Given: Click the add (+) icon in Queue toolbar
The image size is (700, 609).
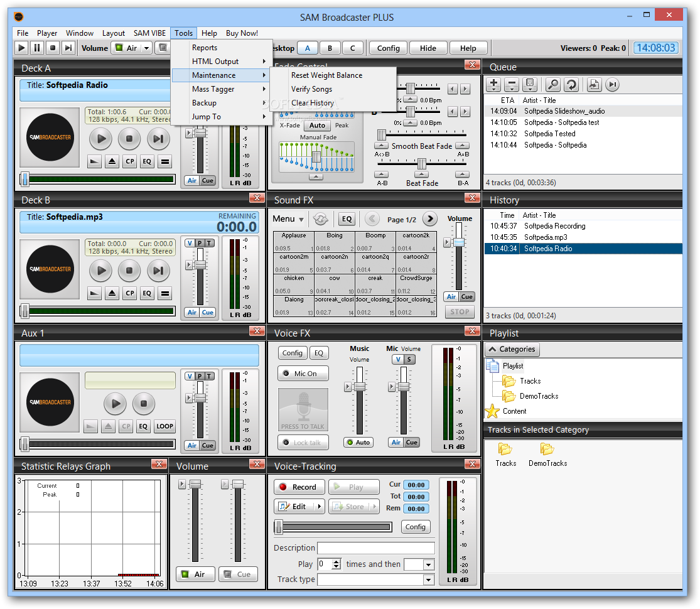Looking at the screenshot, I should [493, 84].
